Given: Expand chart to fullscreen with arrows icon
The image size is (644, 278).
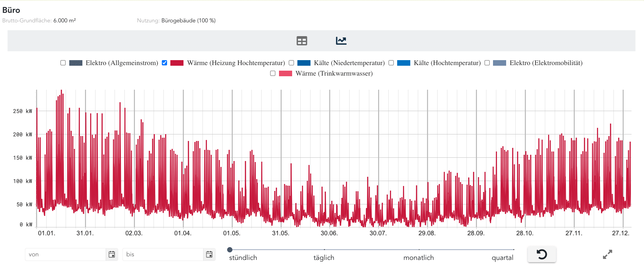Looking at the screenshot, I should (x=608, y=254).
